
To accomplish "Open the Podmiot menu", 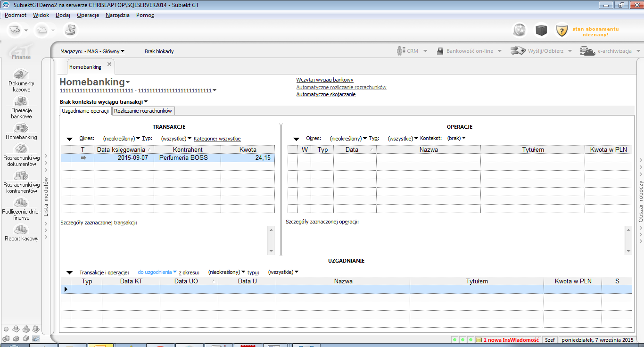I will (16, 15).
